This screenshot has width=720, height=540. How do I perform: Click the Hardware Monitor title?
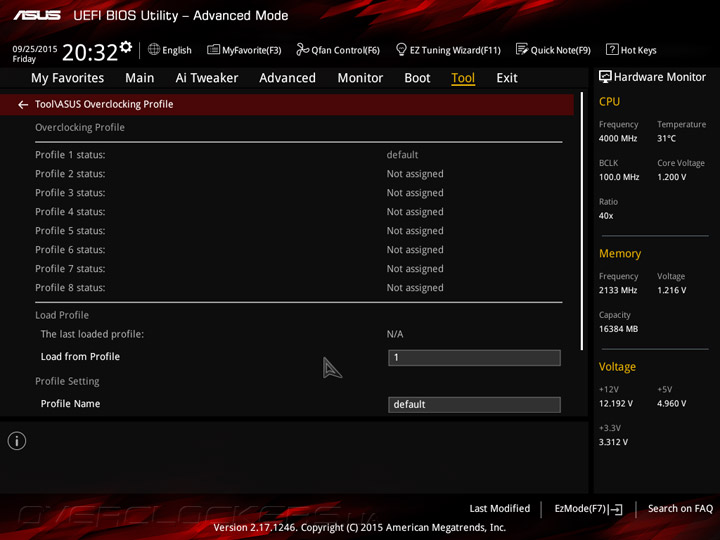tap(660, 77)
